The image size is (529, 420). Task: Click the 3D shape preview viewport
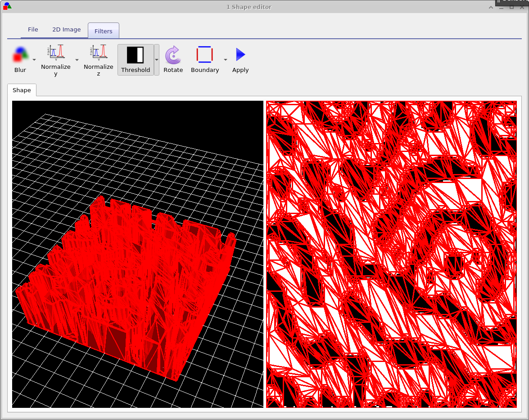coord(138,254)
